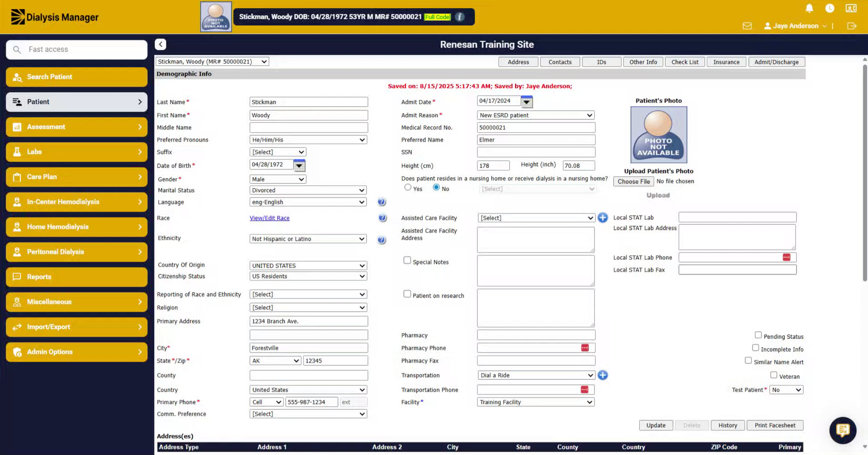Click the Update button
Viewport: 868px width, 455px height.
(656, 425)
